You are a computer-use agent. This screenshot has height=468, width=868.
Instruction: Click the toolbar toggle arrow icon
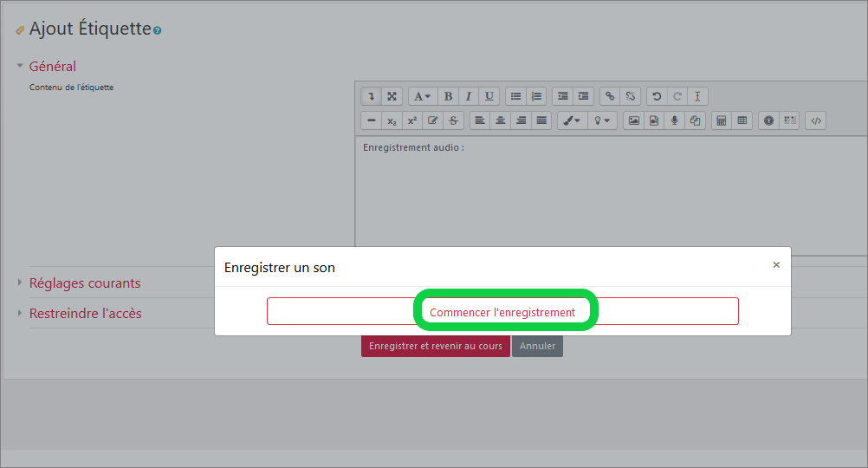372,96
